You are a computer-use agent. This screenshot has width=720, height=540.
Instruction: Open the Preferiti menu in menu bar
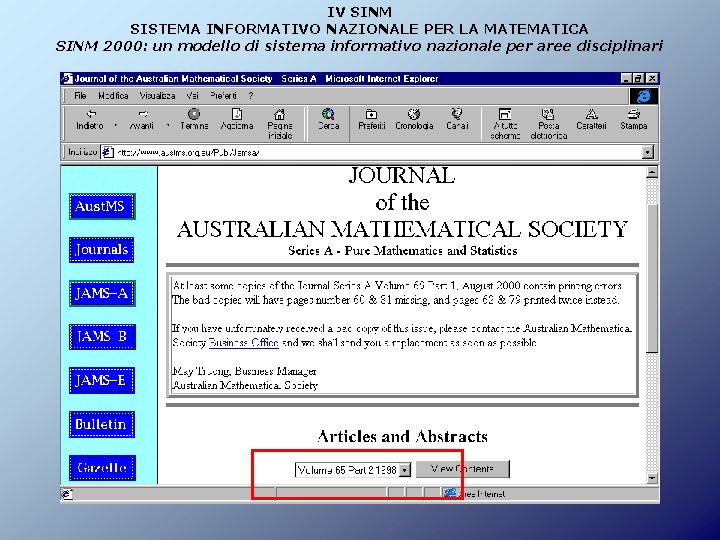(223, 96)
